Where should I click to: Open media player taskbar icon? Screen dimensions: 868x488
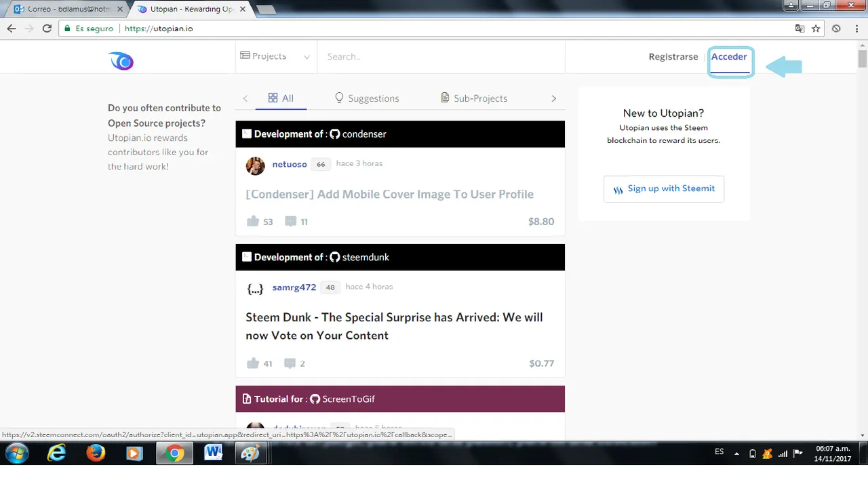coord(134,453)
